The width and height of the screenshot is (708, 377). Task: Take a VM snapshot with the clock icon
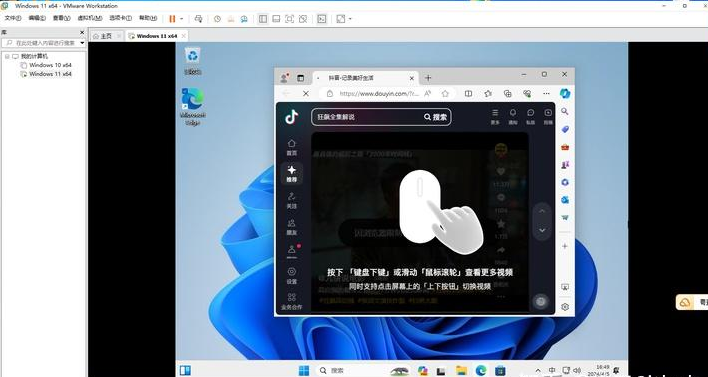point(217,19)
